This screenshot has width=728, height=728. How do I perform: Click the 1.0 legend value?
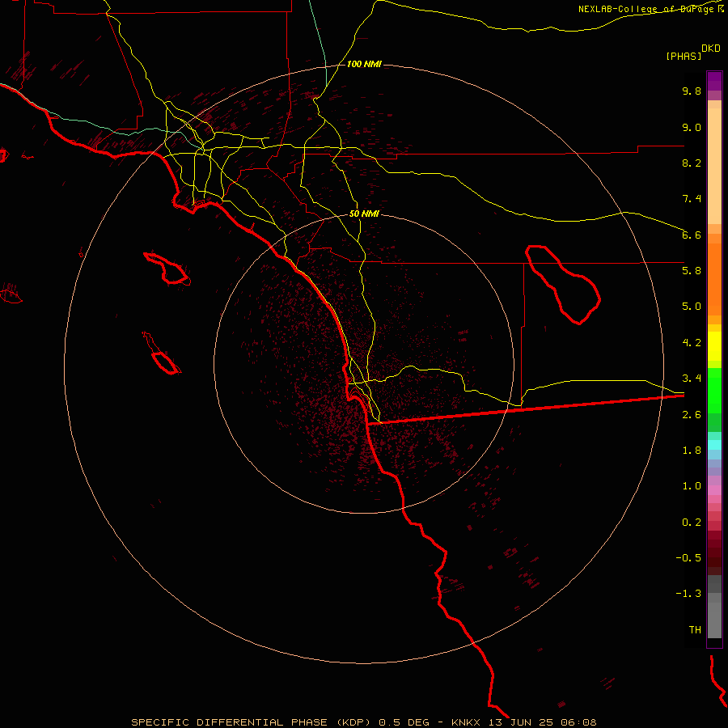pyautogui.click(x=692, y=486)
